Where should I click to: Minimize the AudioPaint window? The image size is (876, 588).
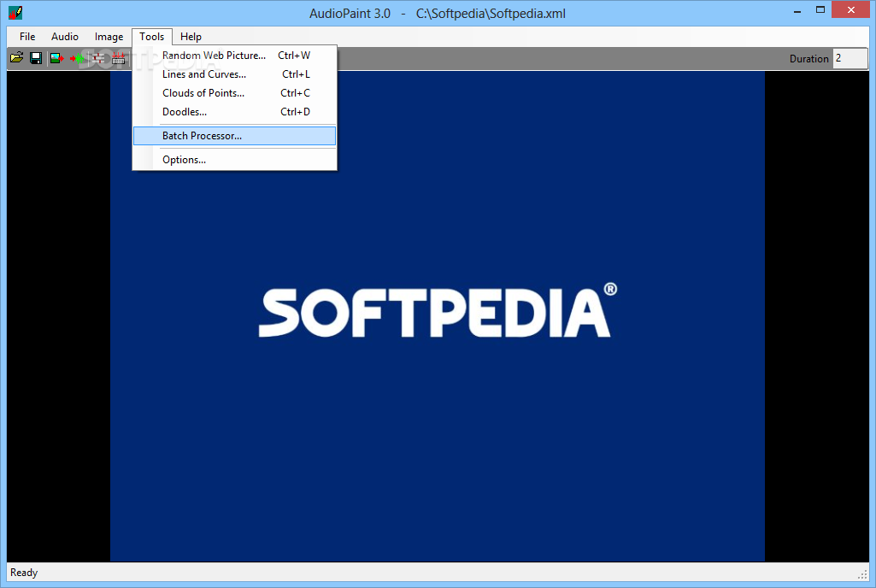(797, 10)
